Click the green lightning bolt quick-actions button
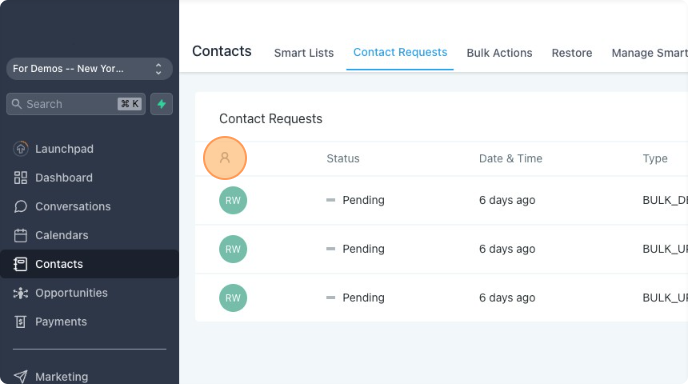The image size is (688, 384). 161,104
